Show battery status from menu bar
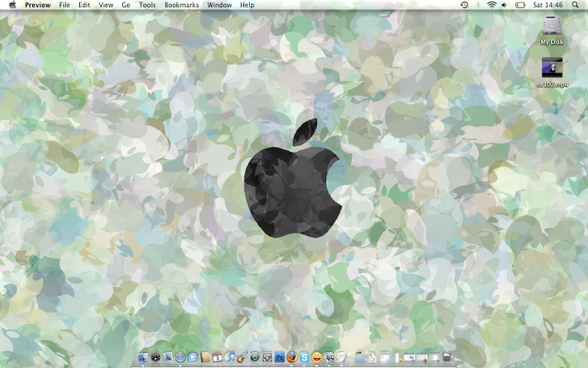The width and height of the screenshot is (588, 368). (x=519, y=5)
